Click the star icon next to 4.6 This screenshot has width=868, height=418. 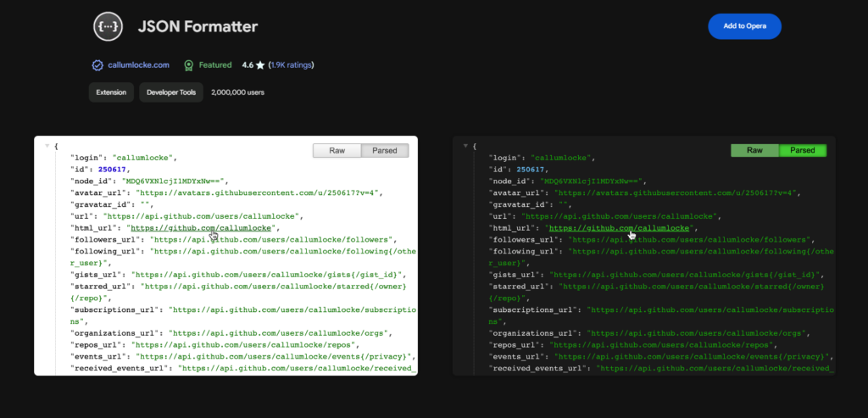260,65
